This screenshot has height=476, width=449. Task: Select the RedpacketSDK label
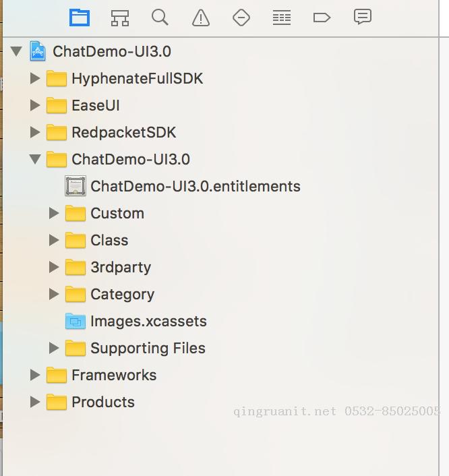pos(124,133)
